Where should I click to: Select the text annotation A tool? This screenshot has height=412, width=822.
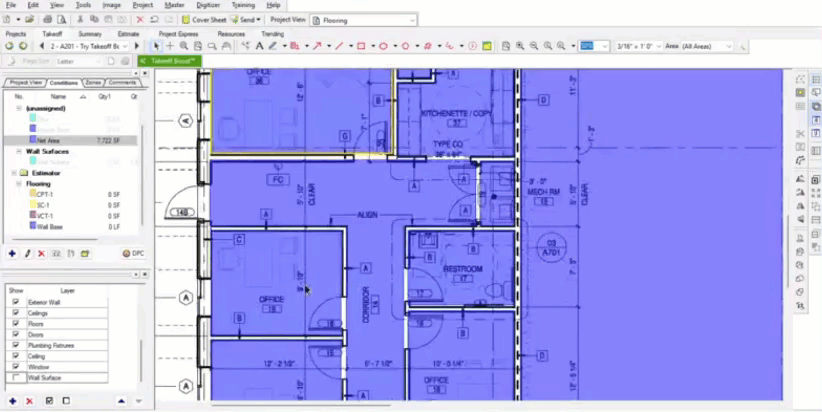tap(259, 46)
